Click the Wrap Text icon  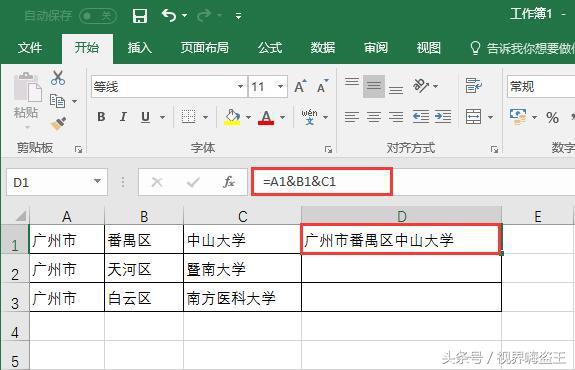473,86
